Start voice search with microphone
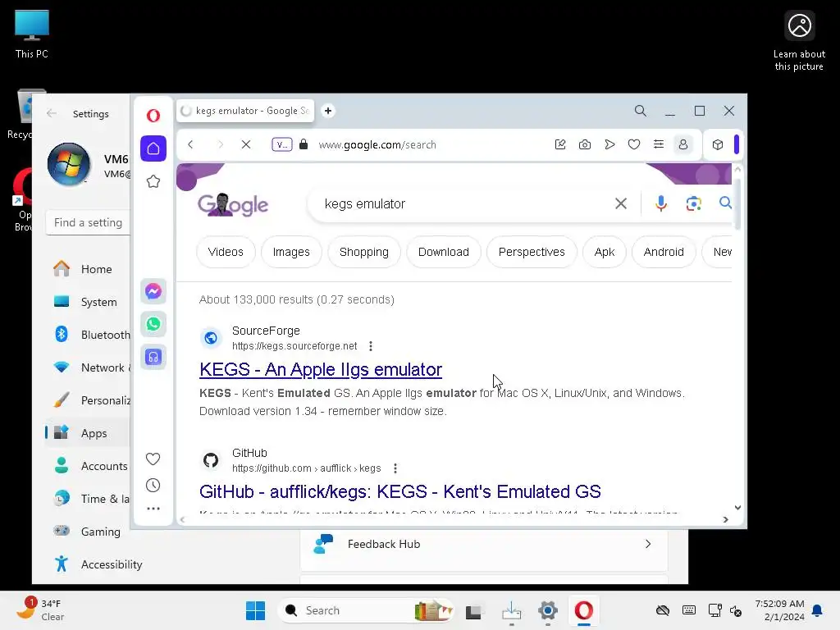This screenshot has height=630, width=840. (x=661, y=203)
